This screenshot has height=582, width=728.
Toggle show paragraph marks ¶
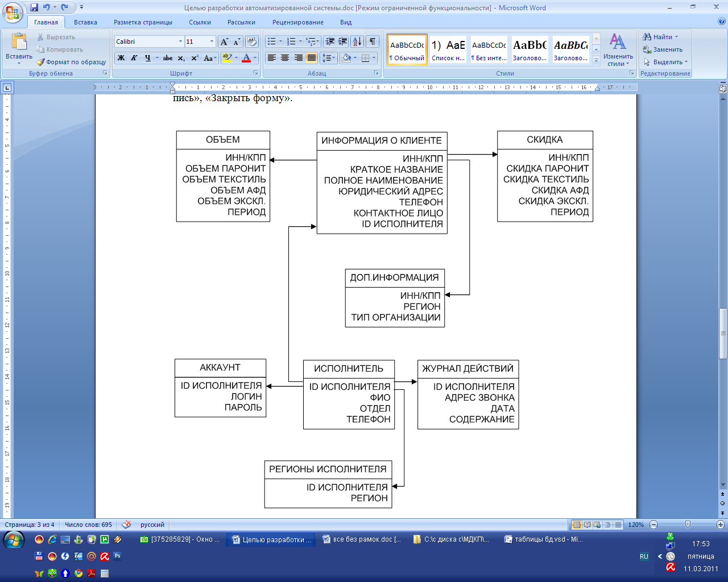[372, 41]
